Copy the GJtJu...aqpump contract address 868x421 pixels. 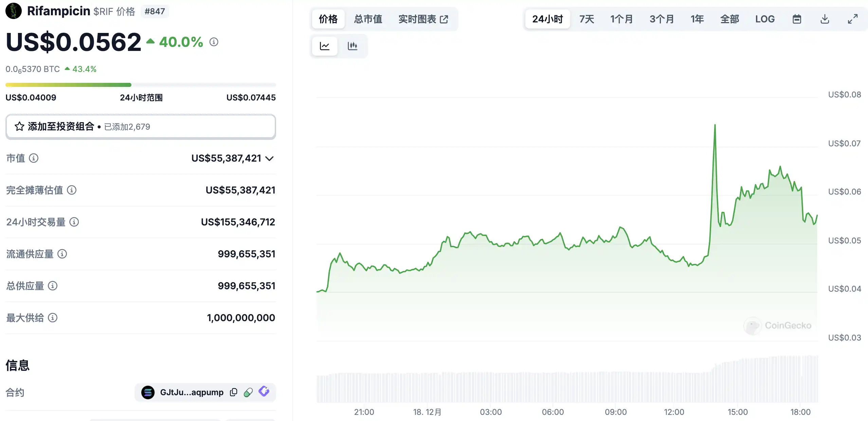point(233,392)
